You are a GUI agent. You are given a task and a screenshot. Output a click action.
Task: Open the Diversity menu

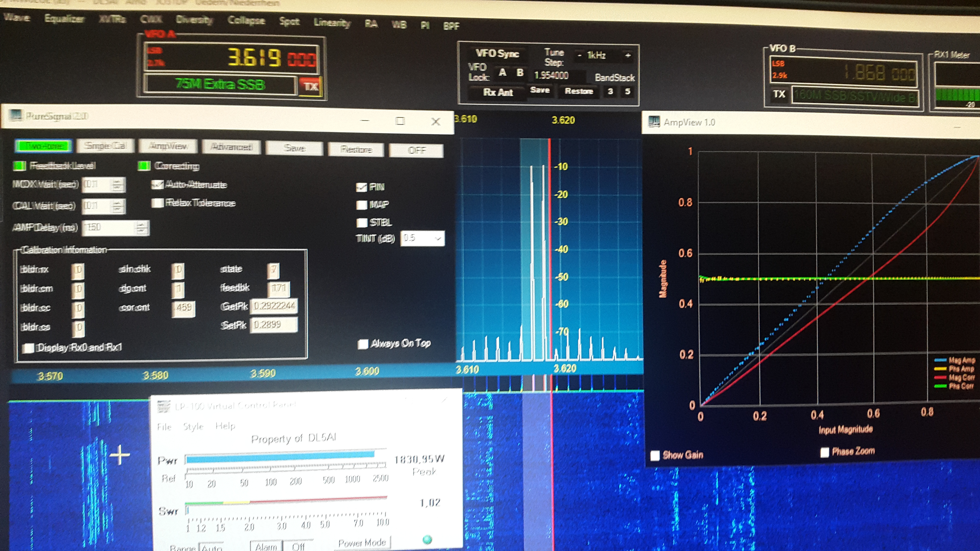[x=194, y=20]
